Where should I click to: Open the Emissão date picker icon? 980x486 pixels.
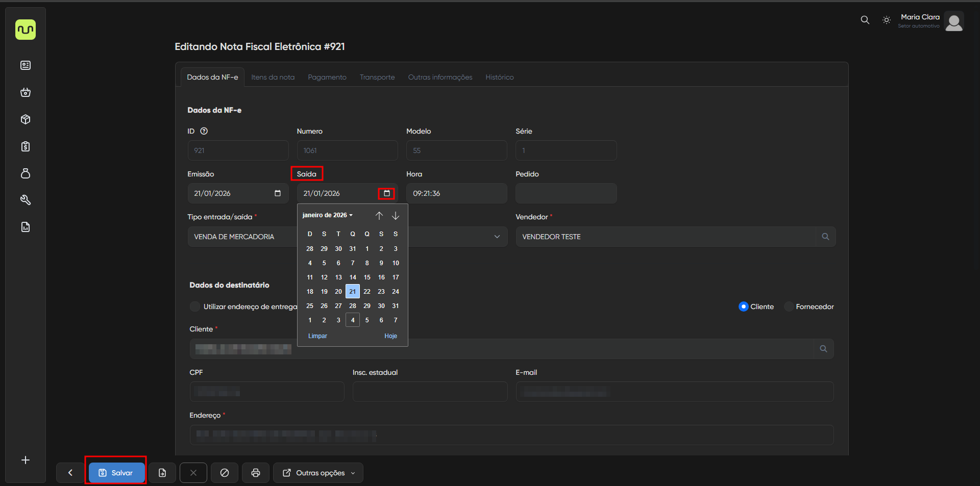coord(278,193)
